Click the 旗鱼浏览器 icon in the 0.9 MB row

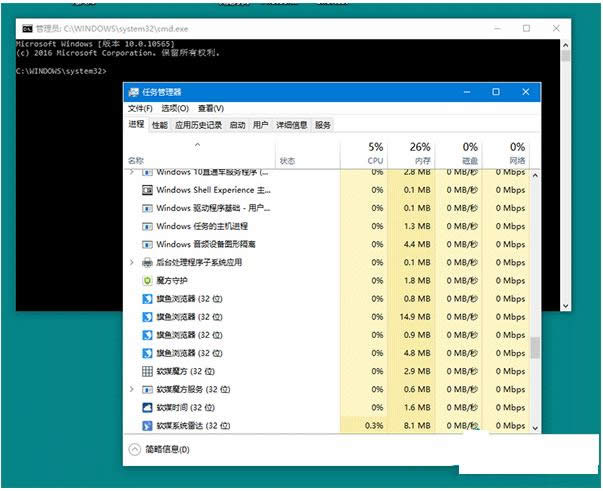(x=147, y=335)
